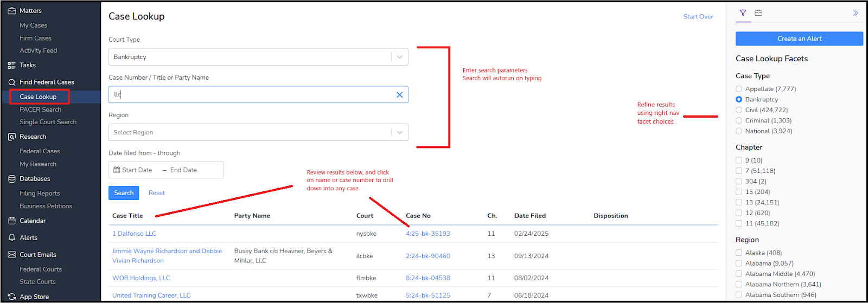Click the Reset link
This screenshot has height=303, width=868.
point(157,193)
